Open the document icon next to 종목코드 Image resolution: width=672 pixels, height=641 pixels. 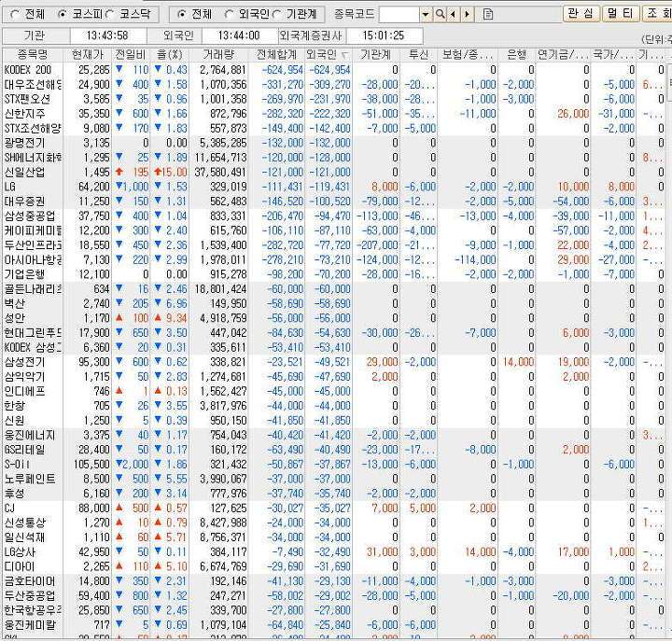488,14
